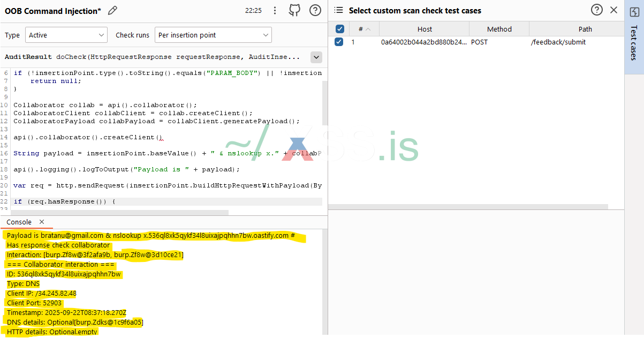Viewport: 644px width, 338px height.
Task: Click the test cases table horizontal scrollbar
Action: (468, 207)
